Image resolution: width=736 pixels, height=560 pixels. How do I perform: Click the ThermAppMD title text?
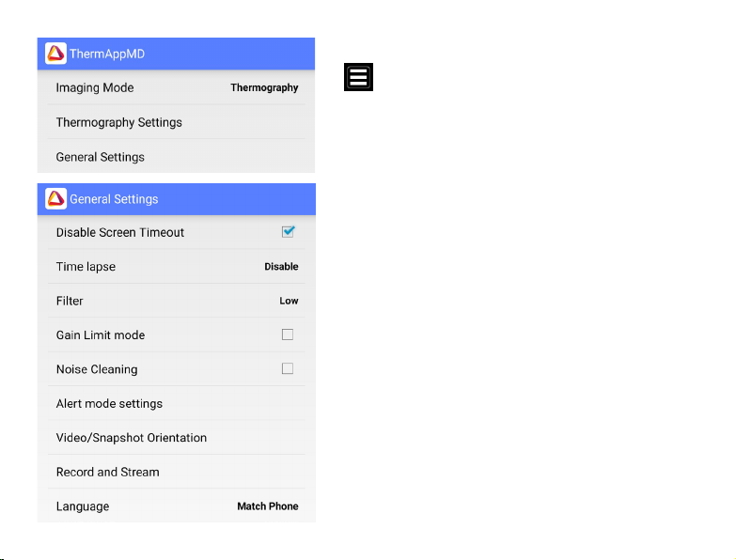107,54
